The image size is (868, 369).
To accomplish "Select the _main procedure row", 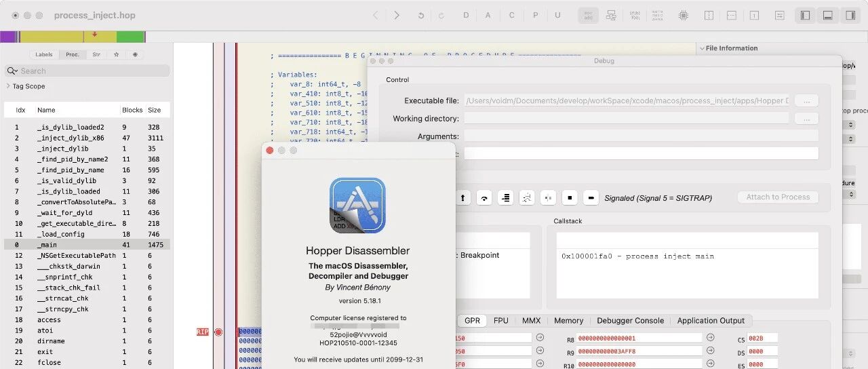I will (x=87, y=245).
